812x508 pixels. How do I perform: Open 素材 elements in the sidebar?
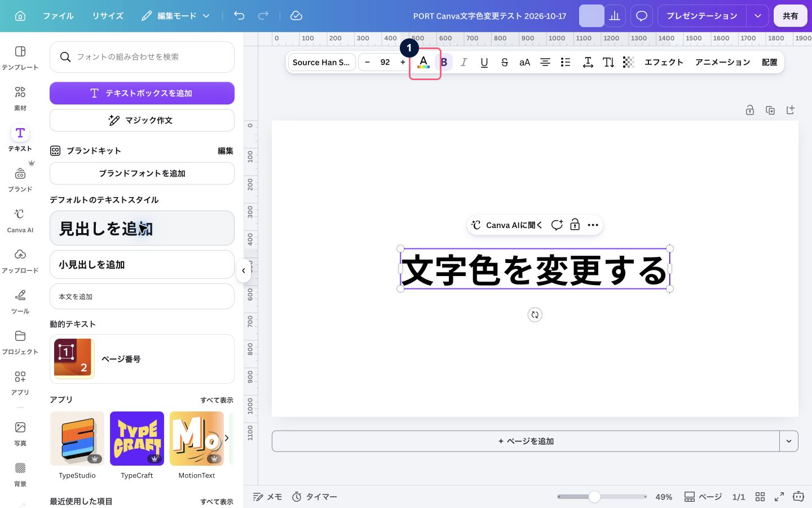tap(20, 98)
